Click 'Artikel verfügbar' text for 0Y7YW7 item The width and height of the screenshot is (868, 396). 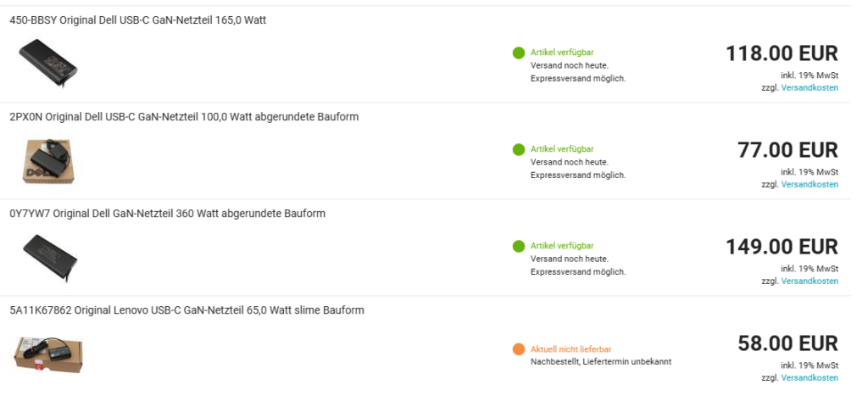coord(562,246)
